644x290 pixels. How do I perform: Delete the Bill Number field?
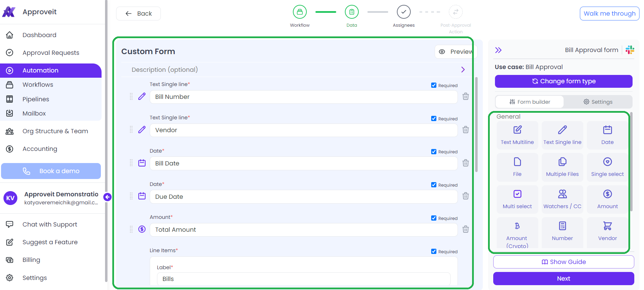[x=465, y=96]
